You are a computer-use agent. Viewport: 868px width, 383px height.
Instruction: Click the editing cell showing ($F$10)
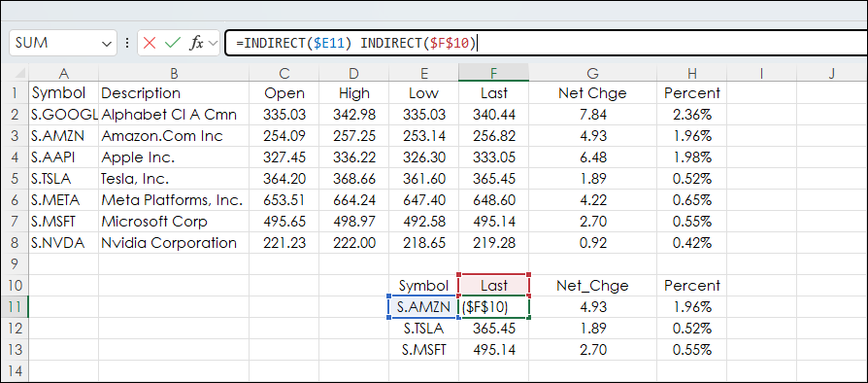(494, 306)
